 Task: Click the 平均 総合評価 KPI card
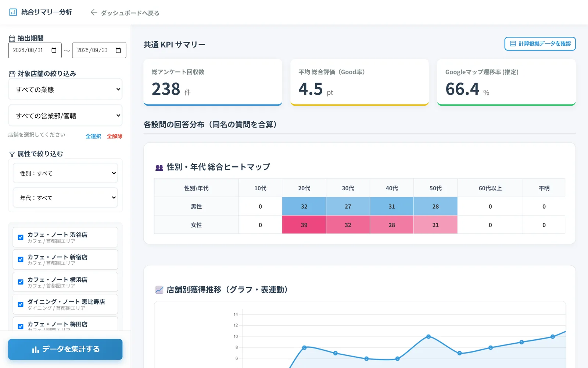pyautogui.click(x=359, y=82)
